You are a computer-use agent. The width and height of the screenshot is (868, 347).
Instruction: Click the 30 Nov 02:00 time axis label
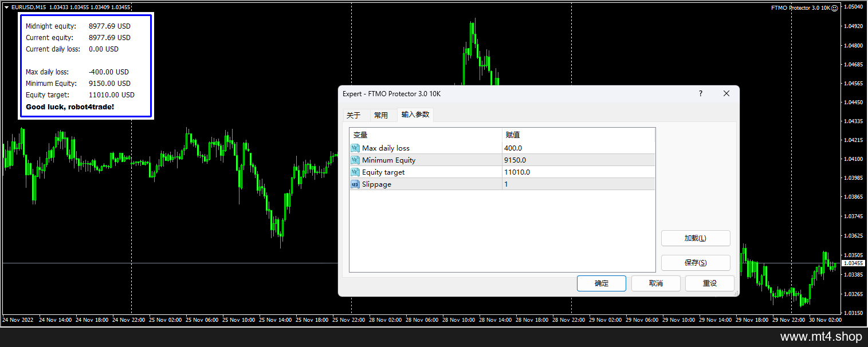coord(824,320)
